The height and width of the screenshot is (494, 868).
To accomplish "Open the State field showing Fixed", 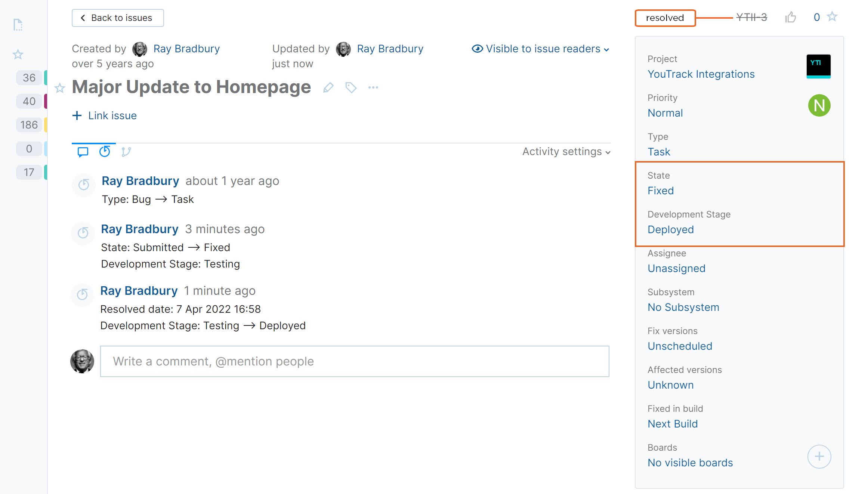I will 660,191.
